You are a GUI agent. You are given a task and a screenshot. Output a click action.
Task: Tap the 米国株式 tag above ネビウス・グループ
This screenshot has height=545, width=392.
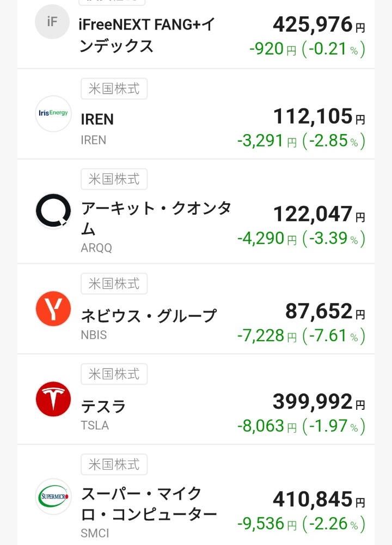tap(114, 283)
